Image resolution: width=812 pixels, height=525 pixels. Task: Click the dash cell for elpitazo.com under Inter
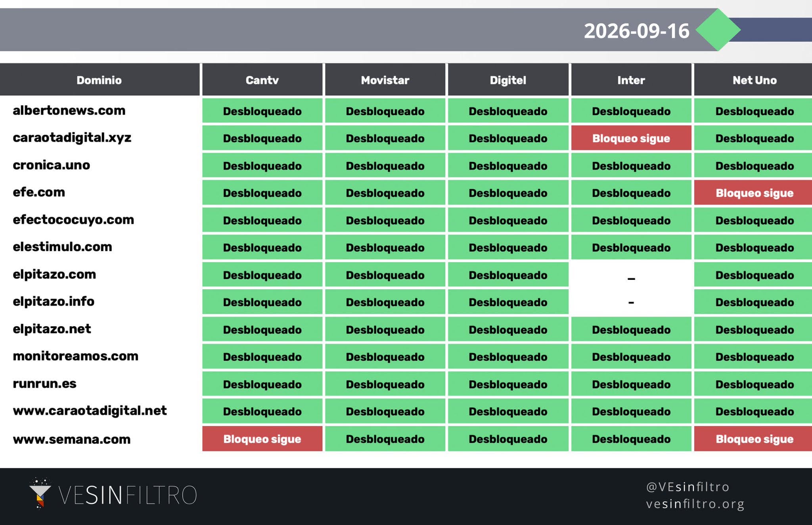631,275
